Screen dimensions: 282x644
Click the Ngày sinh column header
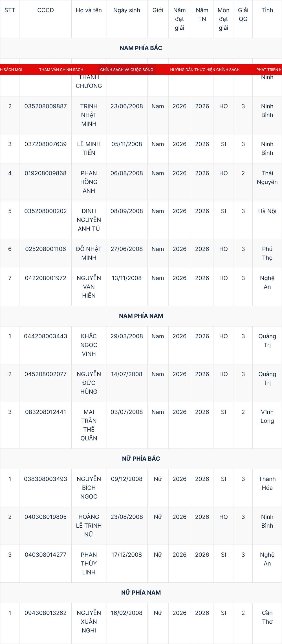click(x=127, y=10)
